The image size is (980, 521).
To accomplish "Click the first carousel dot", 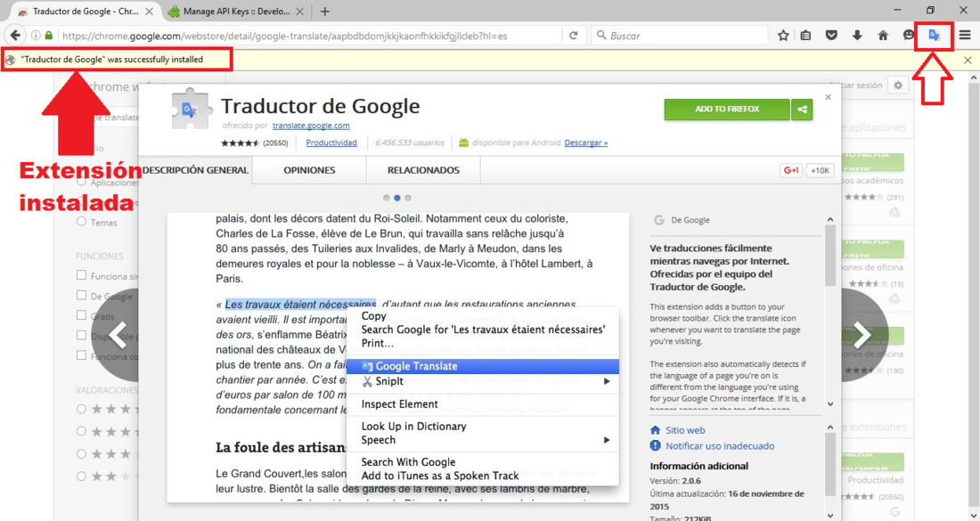I will [x=387, y=198].
